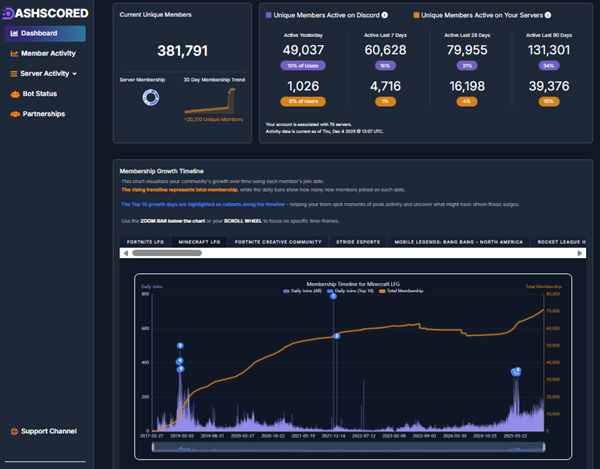Click the Bot Status robot icon
This screenshot has width=600, height=469.
click(x=13, y=94)
